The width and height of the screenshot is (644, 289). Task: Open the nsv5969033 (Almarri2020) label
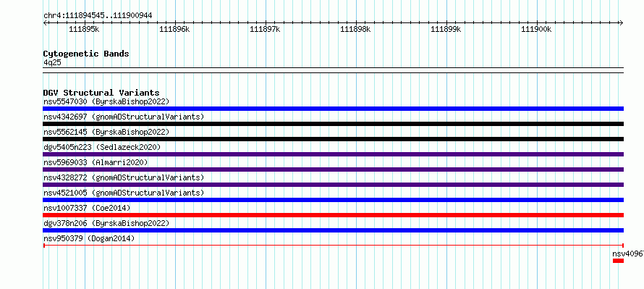point(96,162)
